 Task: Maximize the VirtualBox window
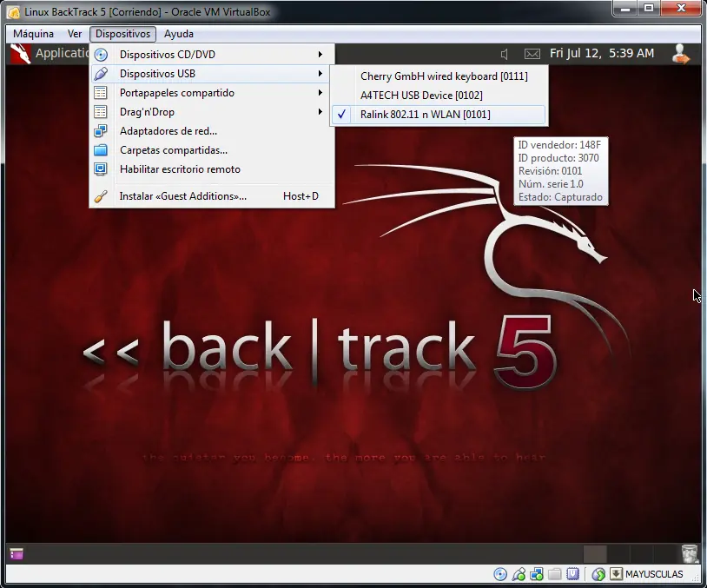[649, 8]
